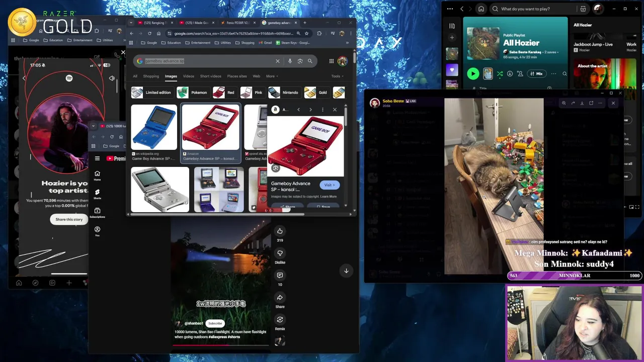Search by image using Google Lens icon

pos(300,61)
